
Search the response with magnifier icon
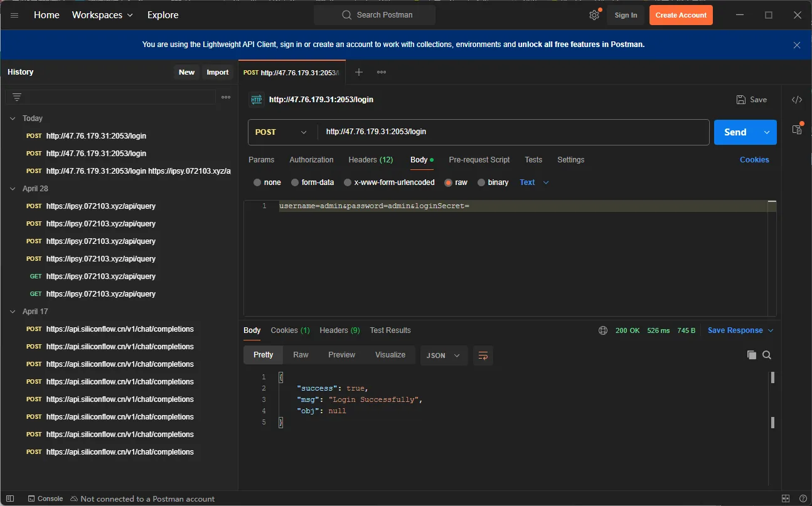pos(767,355)
